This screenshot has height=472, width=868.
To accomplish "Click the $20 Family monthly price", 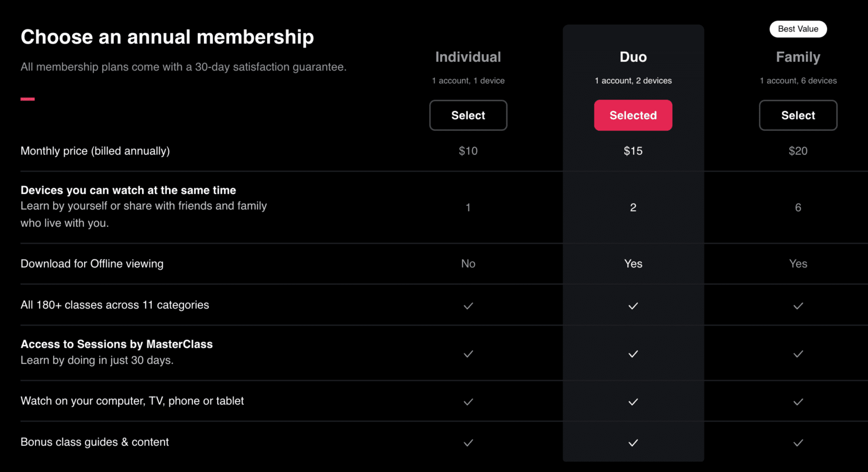I will click(x=798, y=151).
